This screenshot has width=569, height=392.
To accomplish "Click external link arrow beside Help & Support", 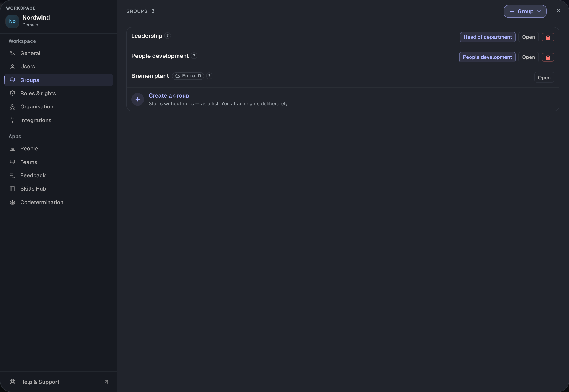I will (x=106, y=382).
